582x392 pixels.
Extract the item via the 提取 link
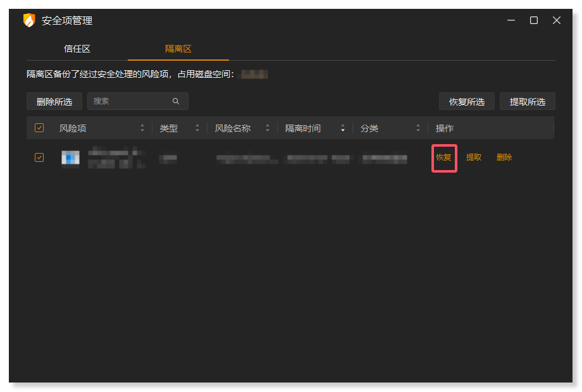point(473,157)
